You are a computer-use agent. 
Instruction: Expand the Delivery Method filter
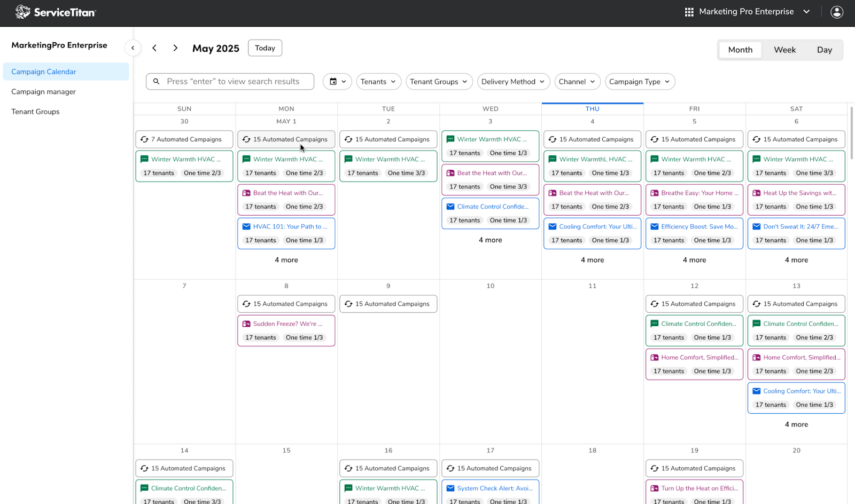pos(514,82)
